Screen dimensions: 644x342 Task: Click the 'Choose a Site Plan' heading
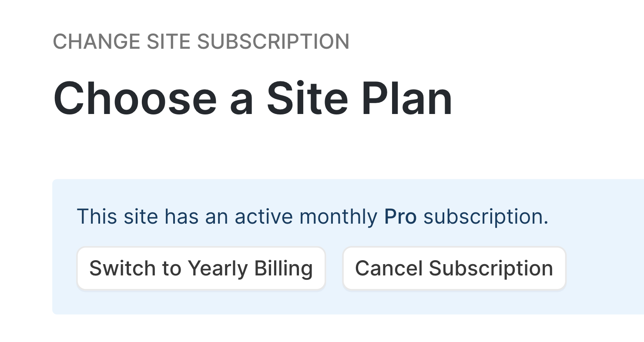[252, 99]
